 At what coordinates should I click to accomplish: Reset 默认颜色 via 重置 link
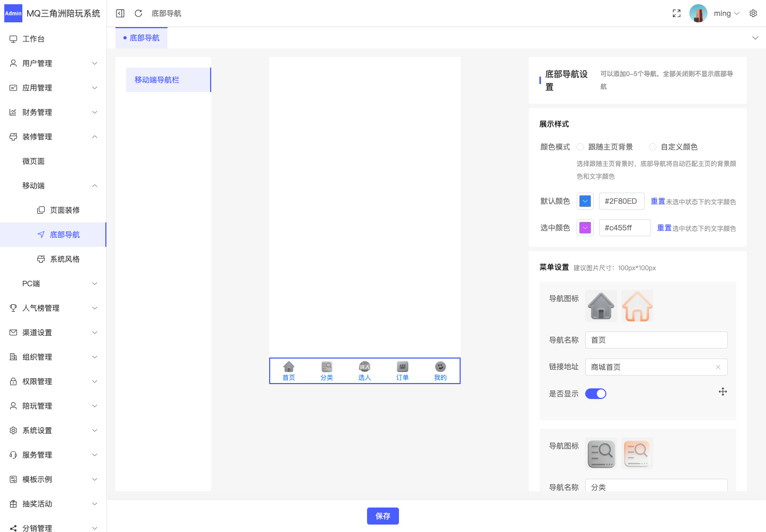658,201
